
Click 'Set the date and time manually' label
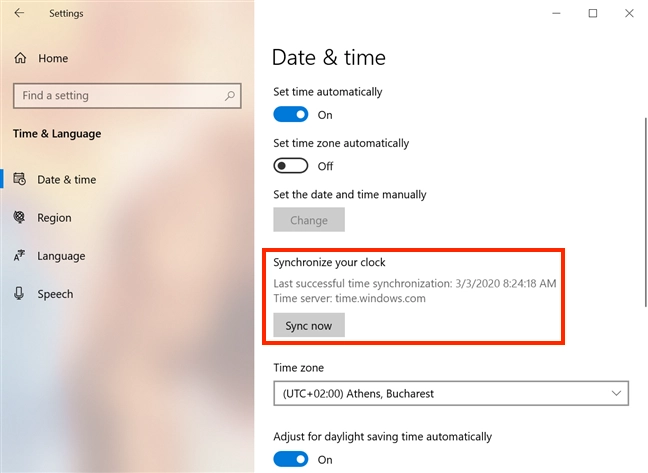pyautogui.click(x=350, y=195)
